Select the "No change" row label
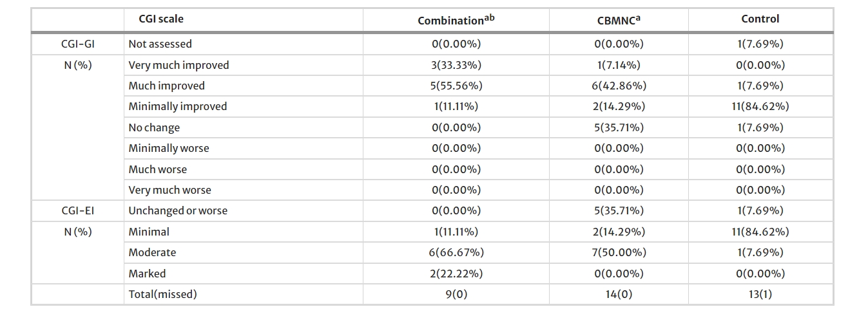 154,127
